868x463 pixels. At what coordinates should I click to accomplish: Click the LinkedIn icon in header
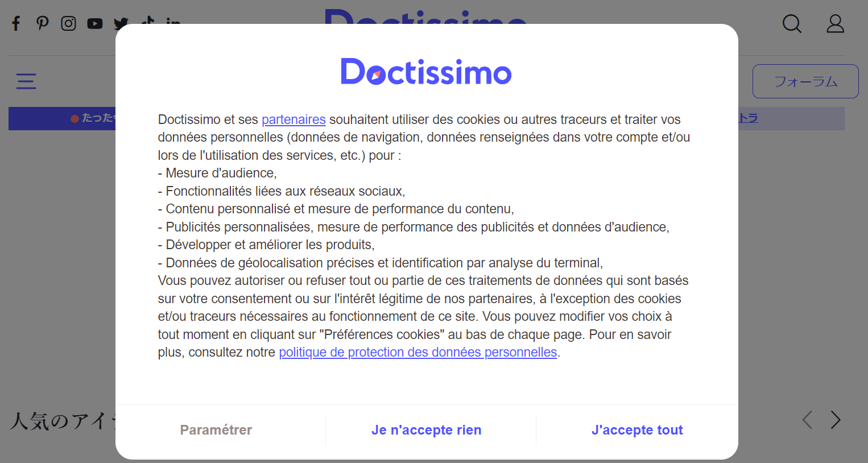pyautogui.click(x=173, y=21)
